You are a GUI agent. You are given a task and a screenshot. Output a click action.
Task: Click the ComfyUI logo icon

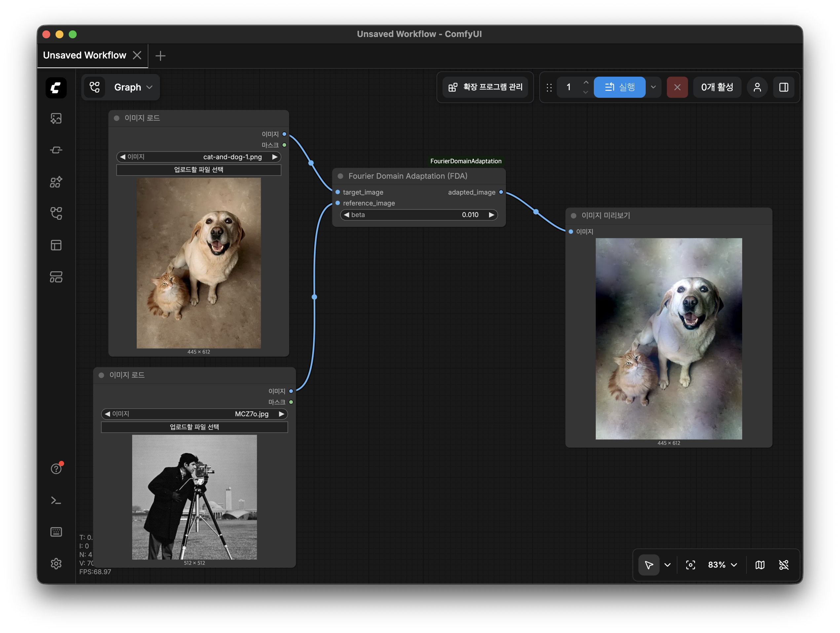click(56, 88)
